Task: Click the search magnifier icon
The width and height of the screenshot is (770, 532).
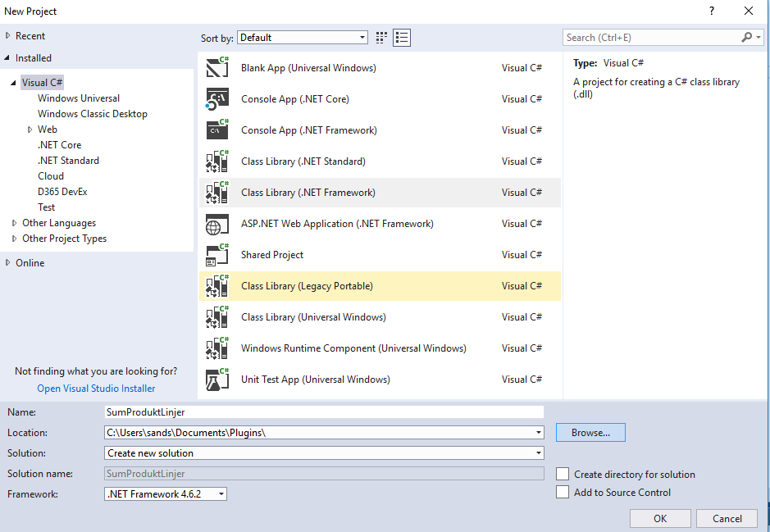Action: 746,38
